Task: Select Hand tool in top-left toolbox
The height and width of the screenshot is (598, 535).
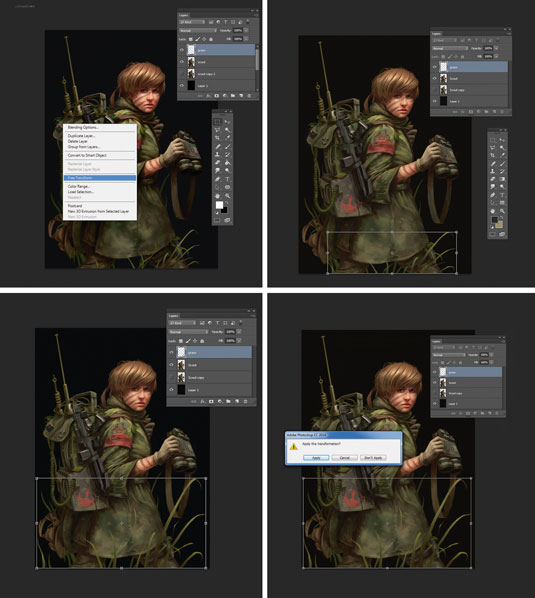Action: [218, 196]
